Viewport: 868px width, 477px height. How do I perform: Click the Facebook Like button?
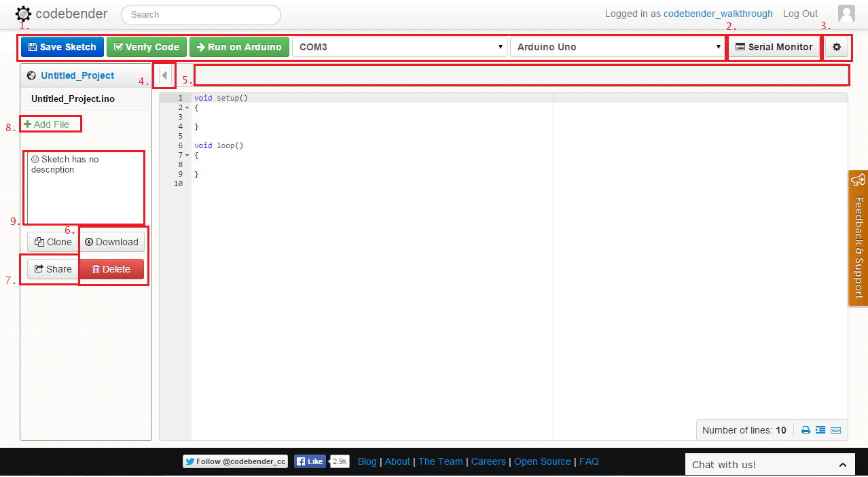310,461
